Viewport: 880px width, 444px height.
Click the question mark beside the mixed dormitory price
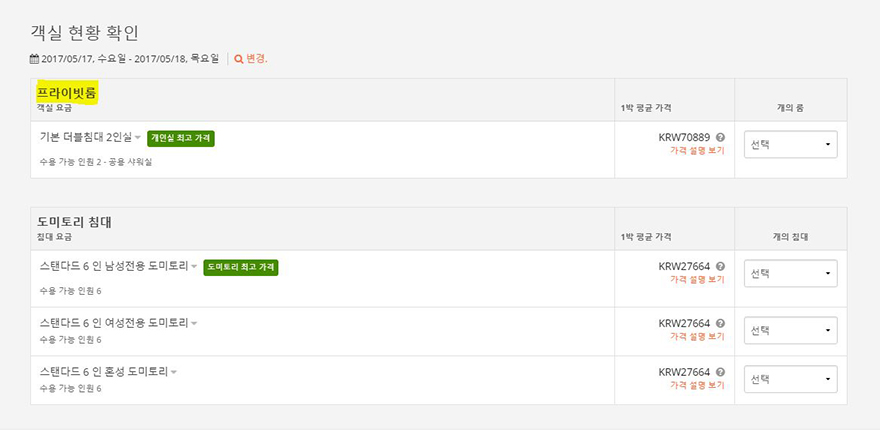pos(721,372)
